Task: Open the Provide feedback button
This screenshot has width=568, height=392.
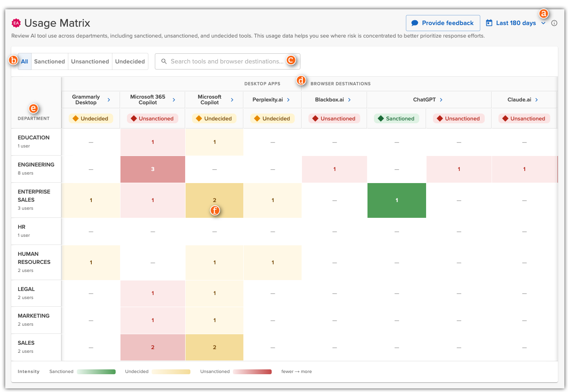Action: [x=443, y=23]
